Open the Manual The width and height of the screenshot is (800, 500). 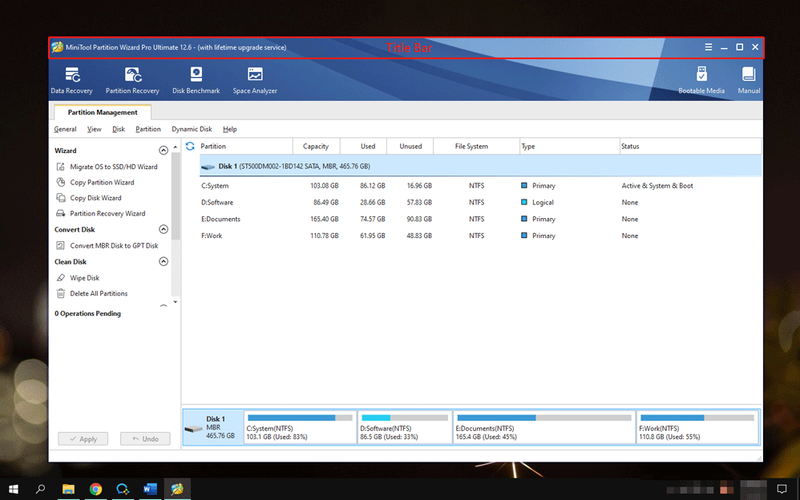(748, 80)
